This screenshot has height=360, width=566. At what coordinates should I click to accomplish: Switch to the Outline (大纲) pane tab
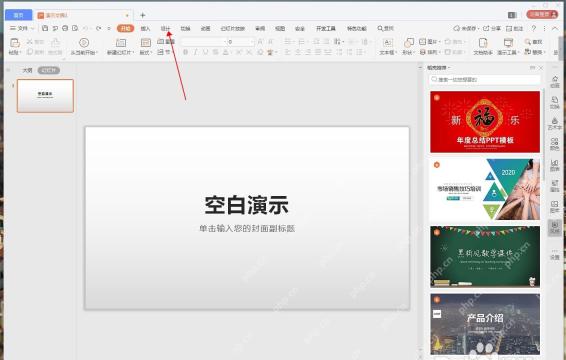[x=27, y=70]
